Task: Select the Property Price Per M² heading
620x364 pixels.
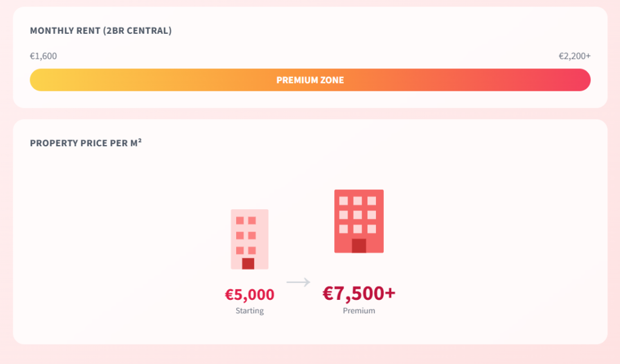Action: [x=86, y=143]
